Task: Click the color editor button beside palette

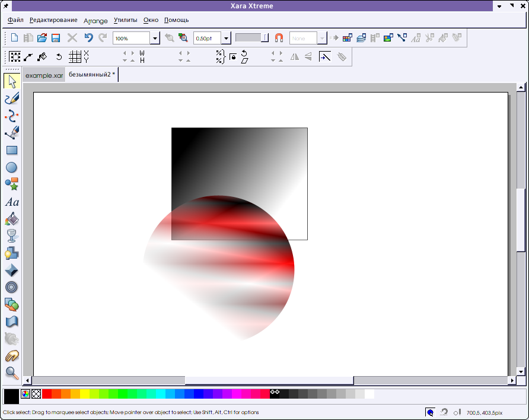Action: (26, 393)
